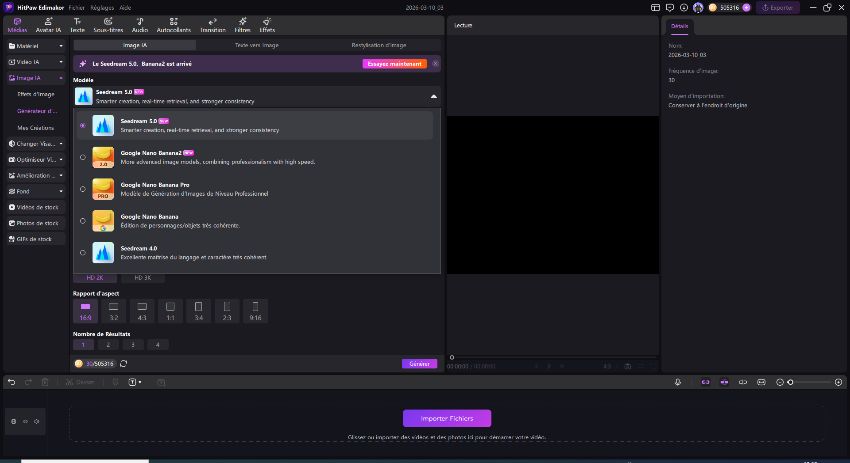Viewport: 850px width, 463px height.
Task: Choose the 4:3 aspect ratio
Action: pyautogui.click(x=142, y=311)
